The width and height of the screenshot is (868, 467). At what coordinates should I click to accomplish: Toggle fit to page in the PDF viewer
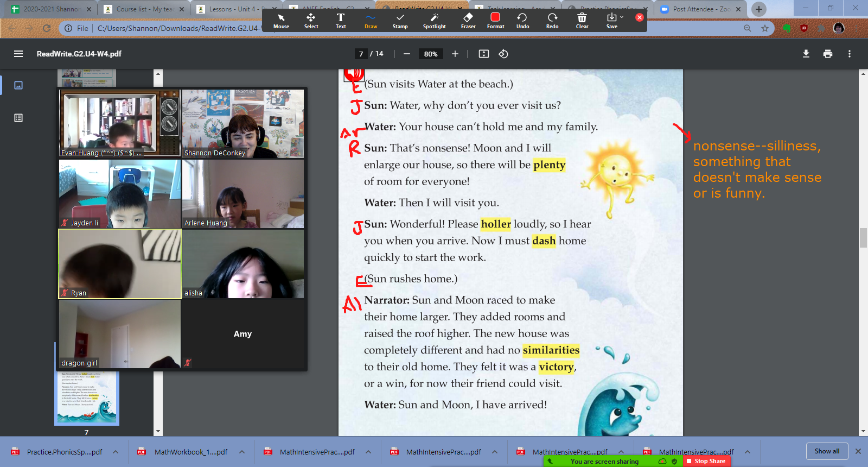484,54
